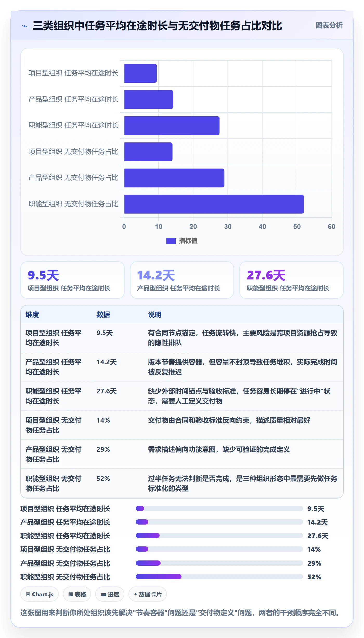This screenshot has height=638, width=364.
Task: Click the table description starting with 需求描述偏向功能意图
Action: [219, 449]
